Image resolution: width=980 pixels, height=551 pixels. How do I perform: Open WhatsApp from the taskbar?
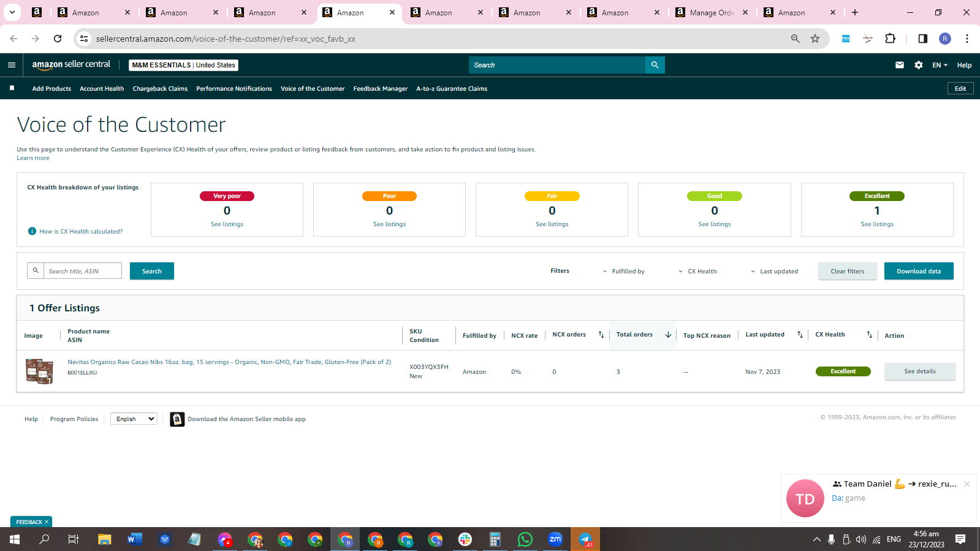(525, 539)
